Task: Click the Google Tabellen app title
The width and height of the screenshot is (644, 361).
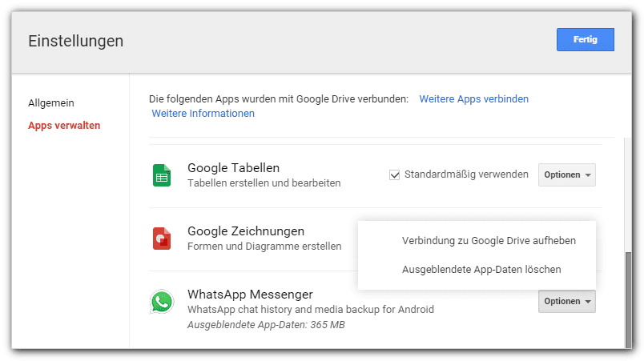Action: (233, 168)
